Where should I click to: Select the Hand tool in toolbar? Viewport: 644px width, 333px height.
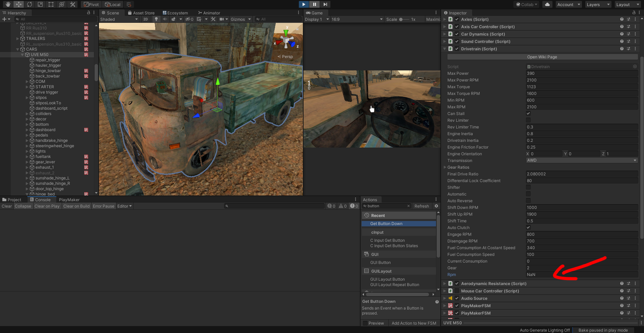(x=8, y=4)
